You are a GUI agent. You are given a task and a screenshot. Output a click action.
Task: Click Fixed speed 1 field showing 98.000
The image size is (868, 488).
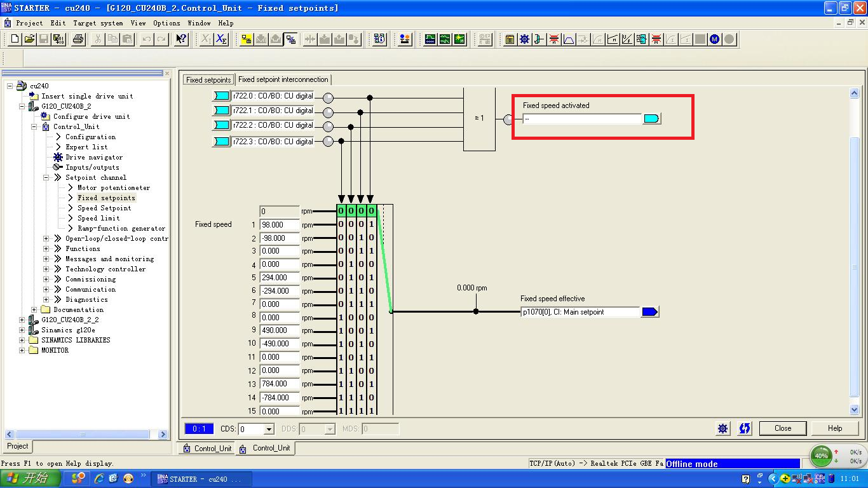280,225
